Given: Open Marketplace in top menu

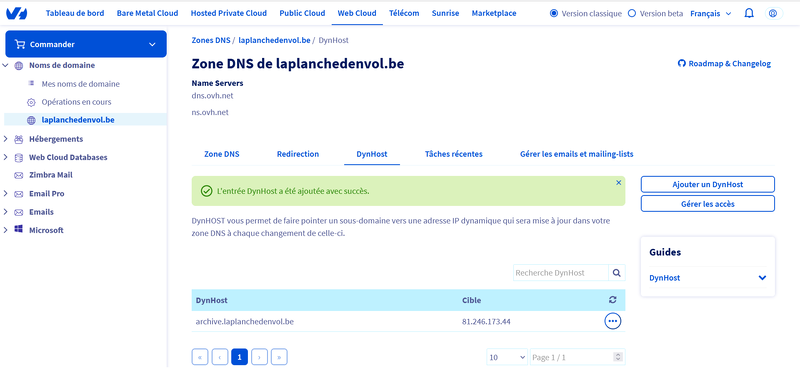Looking at the screenshot, I should pyautogui.click(x=494, y=13).
